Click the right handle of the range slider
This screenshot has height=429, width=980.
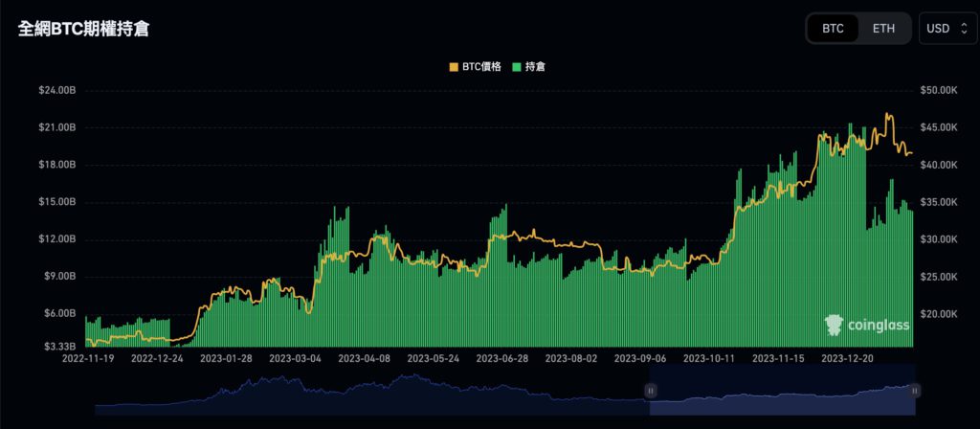tap(915, 391)
